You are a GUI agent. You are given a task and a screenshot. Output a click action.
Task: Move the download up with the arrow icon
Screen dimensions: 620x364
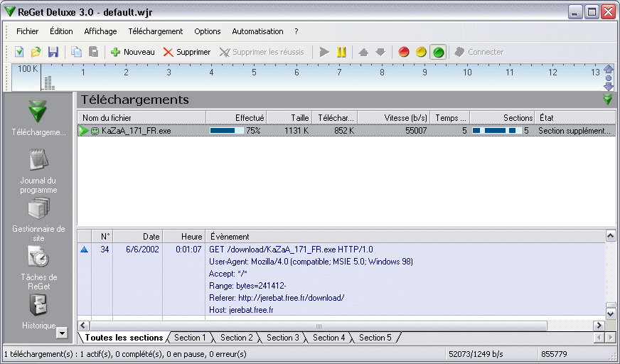(x=363, y=52)
